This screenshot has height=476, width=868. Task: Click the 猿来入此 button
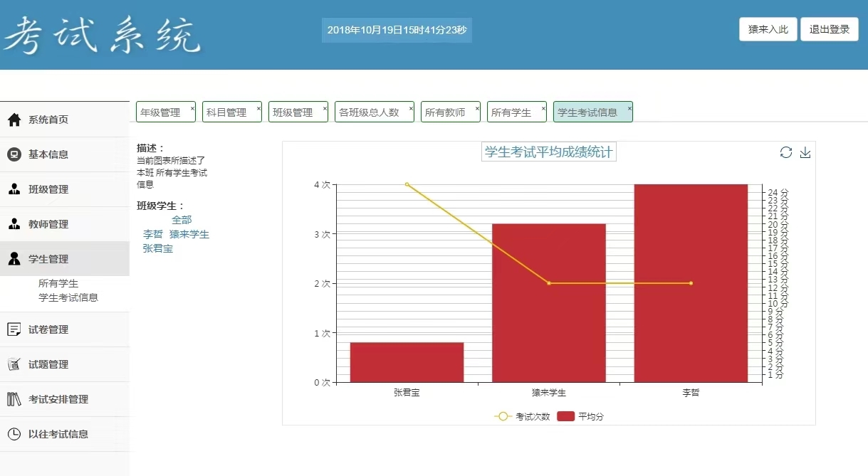[768, 30]
